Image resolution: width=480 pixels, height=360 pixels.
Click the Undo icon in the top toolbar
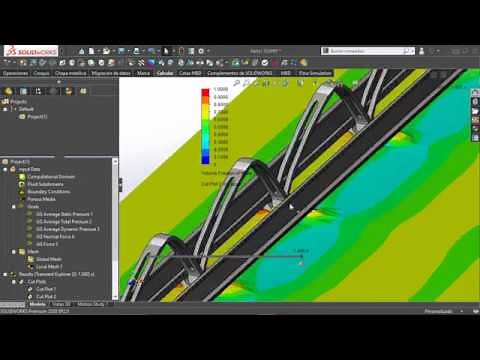(x=151, y=51)
